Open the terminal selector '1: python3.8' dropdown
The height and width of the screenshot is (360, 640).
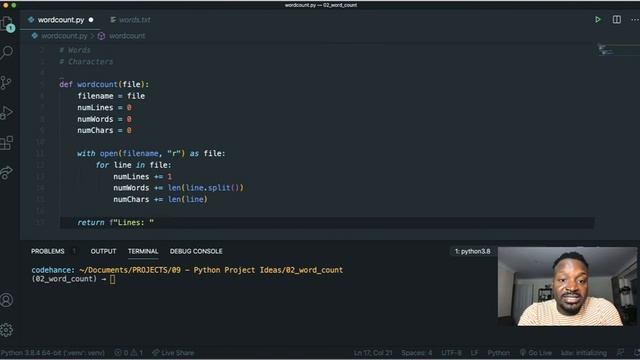click(x=472, y=251)
